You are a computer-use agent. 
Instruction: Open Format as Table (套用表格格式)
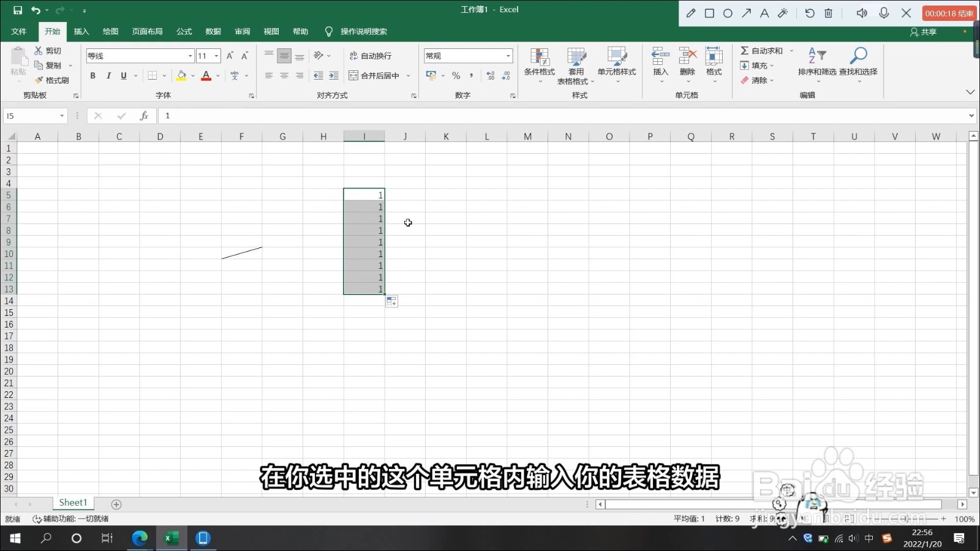tap(576, 66)
